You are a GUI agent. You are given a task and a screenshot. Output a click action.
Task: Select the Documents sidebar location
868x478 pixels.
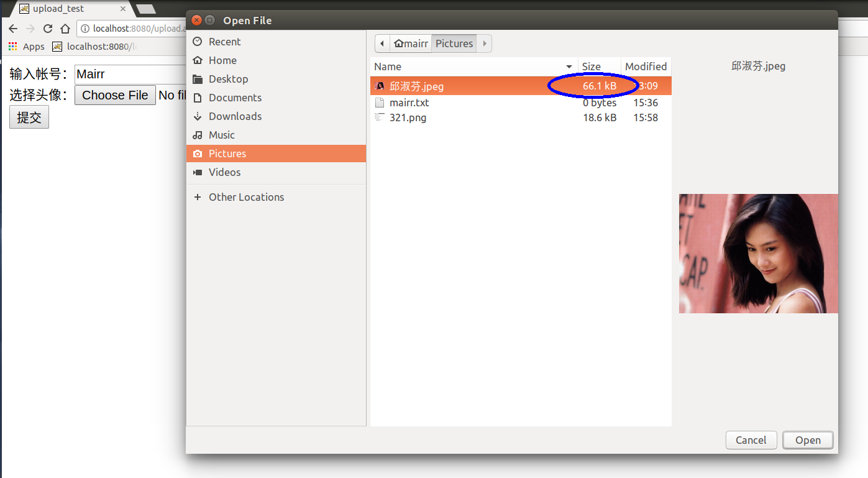point(276,98)
